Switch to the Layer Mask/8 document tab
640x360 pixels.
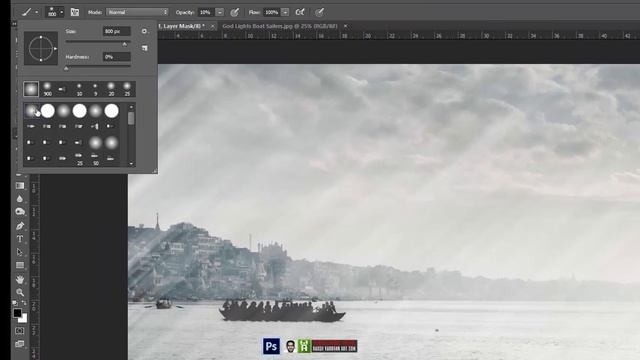pos(182,26)
